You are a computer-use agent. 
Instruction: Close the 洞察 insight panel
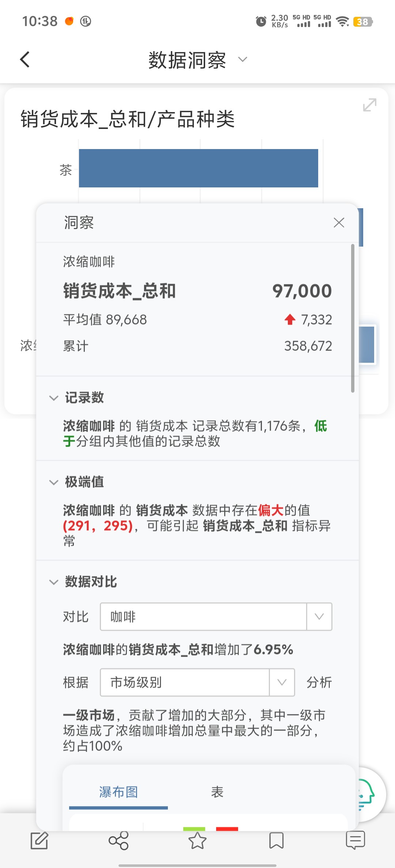point(339,222)
